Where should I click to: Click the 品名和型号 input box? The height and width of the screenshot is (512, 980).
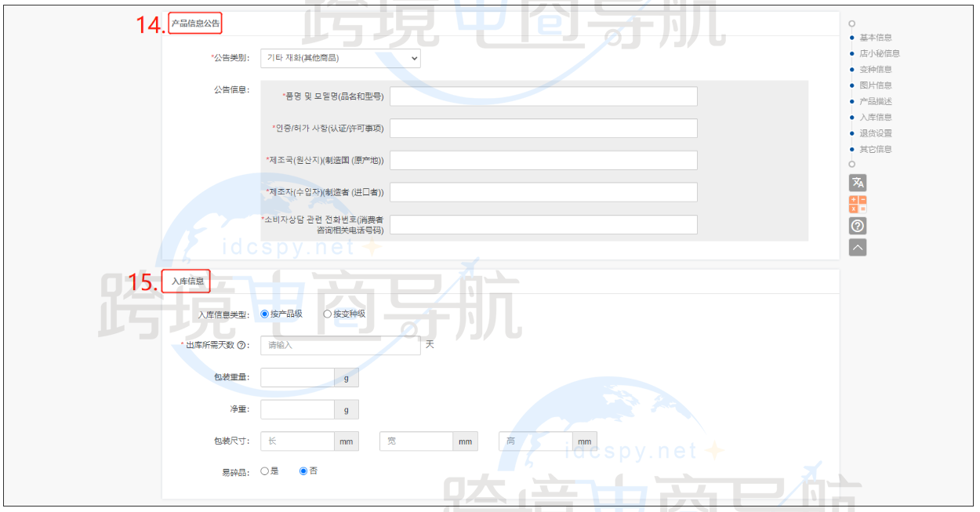coord(543,96)
